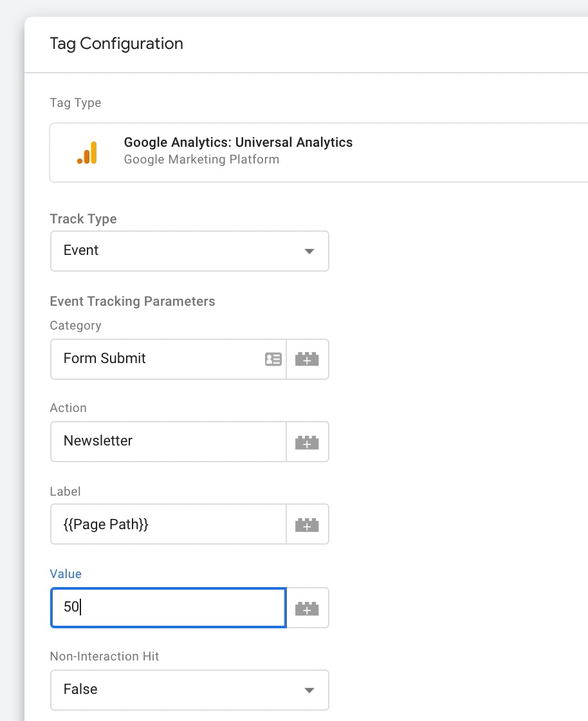Click the contact card icon in Category
This screenshot has height=721, width=588.
click(x=273, y=359)
